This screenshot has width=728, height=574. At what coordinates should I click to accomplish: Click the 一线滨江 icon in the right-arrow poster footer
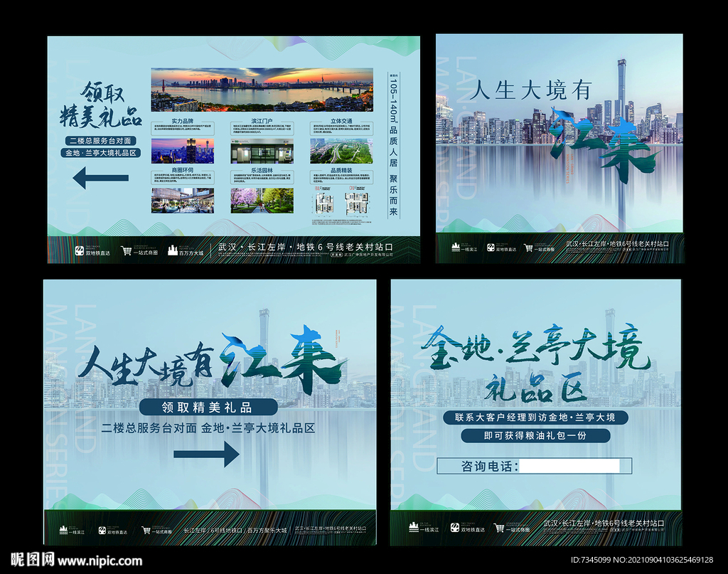63,529
